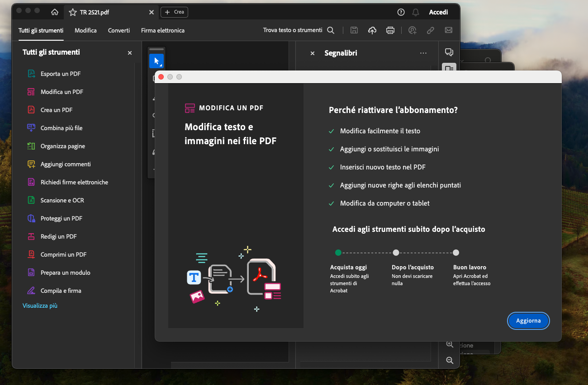
Task: Click 'Aggiungi o sostituisci le immagini' text
Action: point(389,149)
